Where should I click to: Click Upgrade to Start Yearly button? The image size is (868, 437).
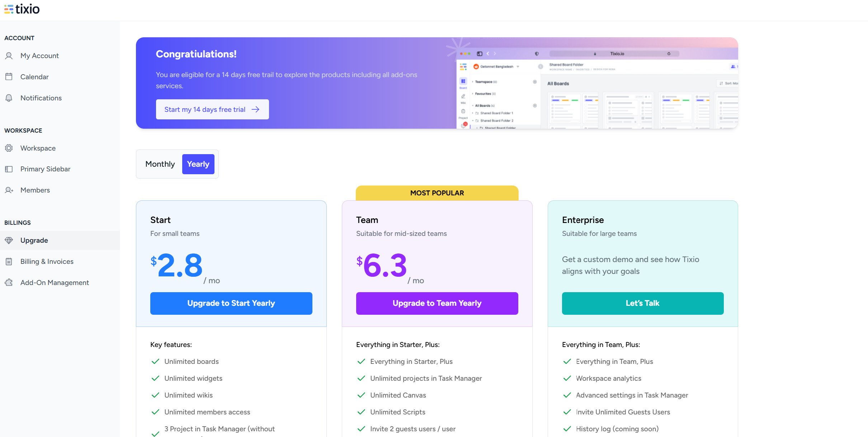point(231,303)
